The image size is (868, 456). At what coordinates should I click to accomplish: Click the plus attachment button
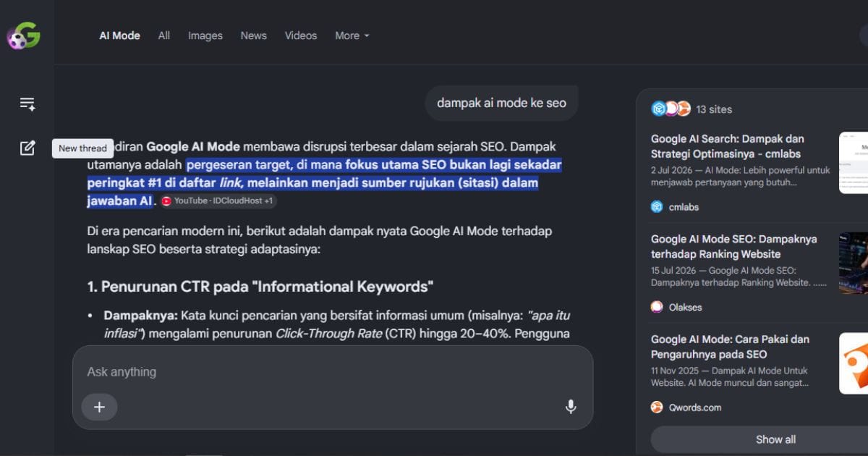[100, 407]
